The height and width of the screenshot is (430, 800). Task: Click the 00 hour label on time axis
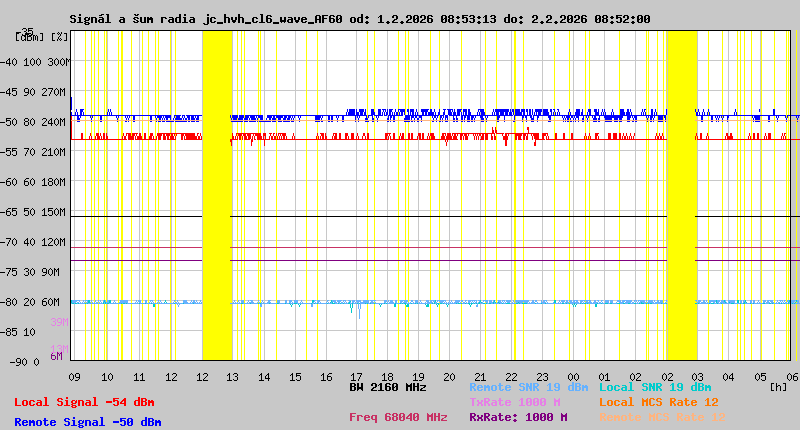[x=574, y=377]
